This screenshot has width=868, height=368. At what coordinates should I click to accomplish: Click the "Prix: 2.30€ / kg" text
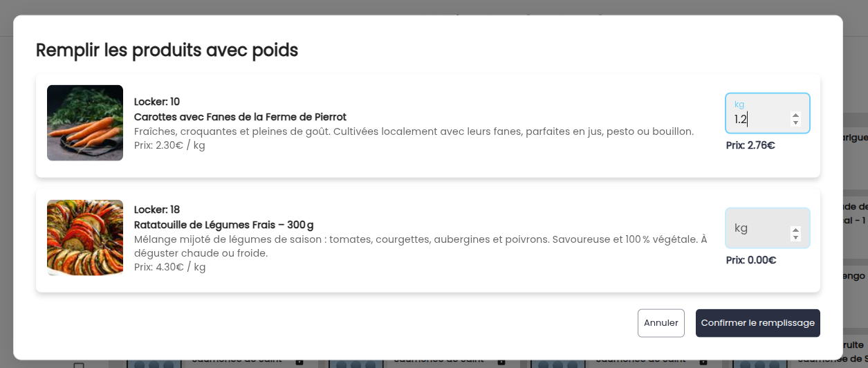(x=169, y=145)
